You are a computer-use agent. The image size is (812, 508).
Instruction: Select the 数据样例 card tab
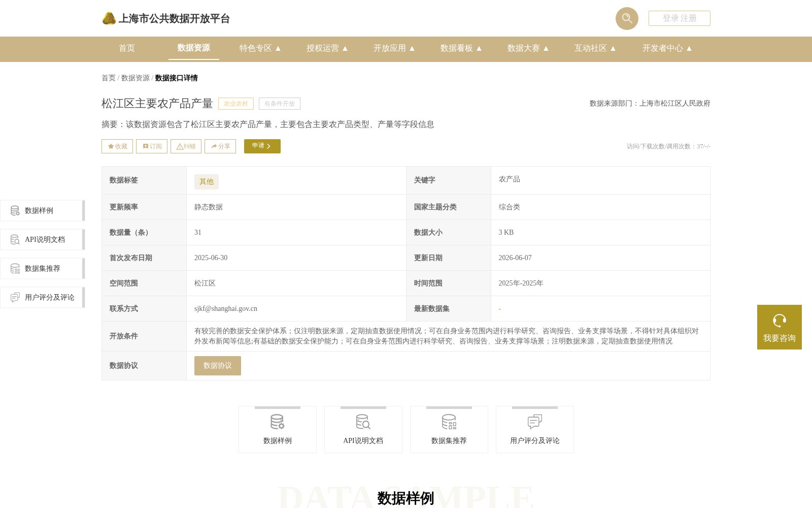click(x=278, y=430)
